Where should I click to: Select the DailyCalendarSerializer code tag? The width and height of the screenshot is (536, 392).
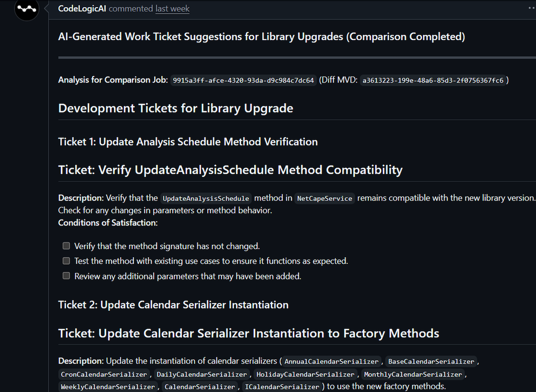(202, 374)
